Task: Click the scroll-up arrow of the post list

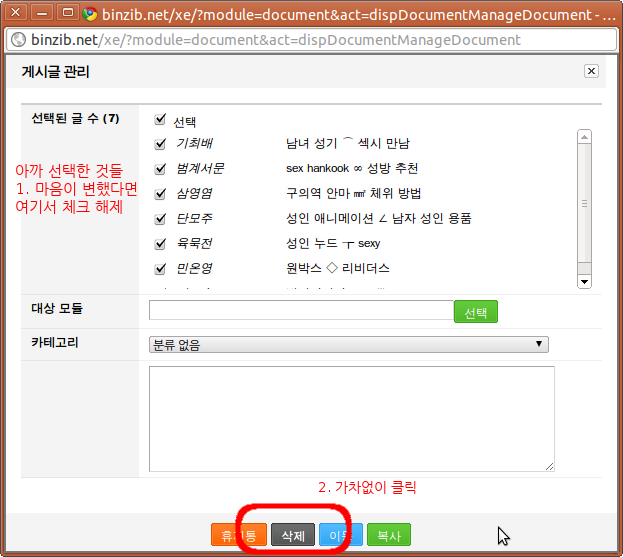Action: (584, 137)
